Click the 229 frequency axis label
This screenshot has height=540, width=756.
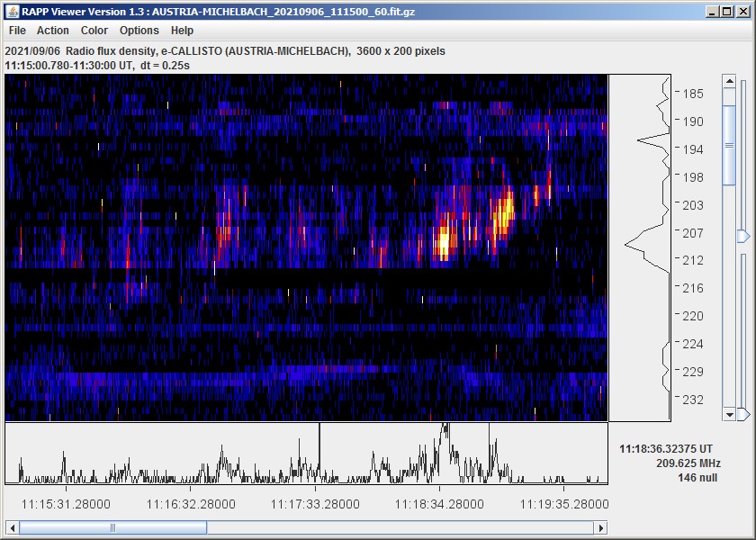tap(693, 372)
